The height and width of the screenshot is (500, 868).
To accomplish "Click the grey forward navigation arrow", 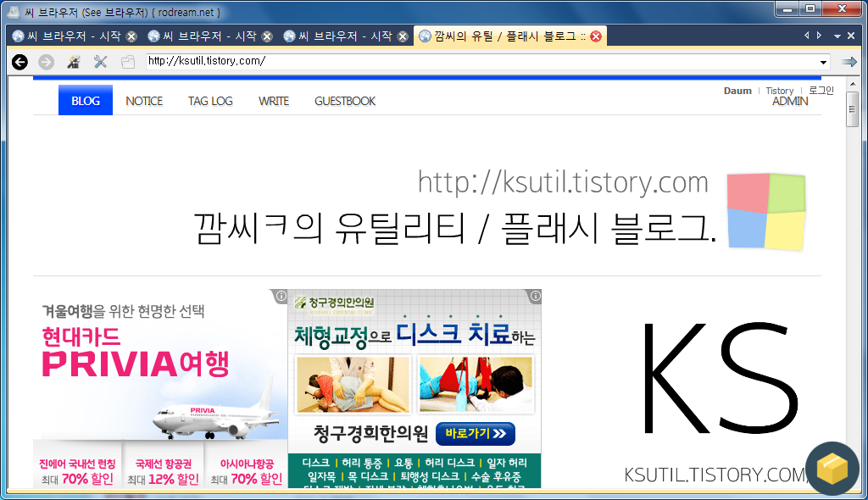I will click(47, 62).
